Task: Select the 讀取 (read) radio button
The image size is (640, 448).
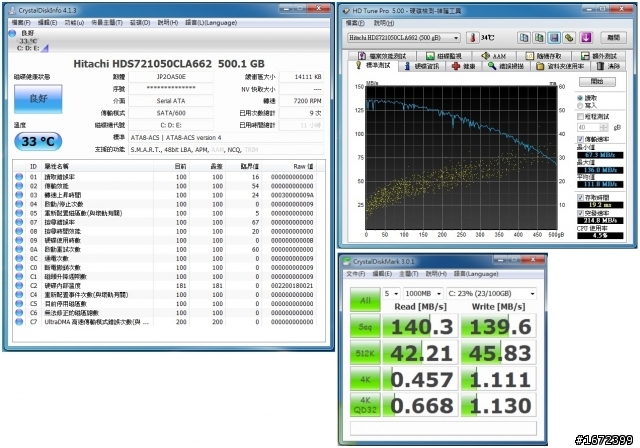Action: coord(580,98)
